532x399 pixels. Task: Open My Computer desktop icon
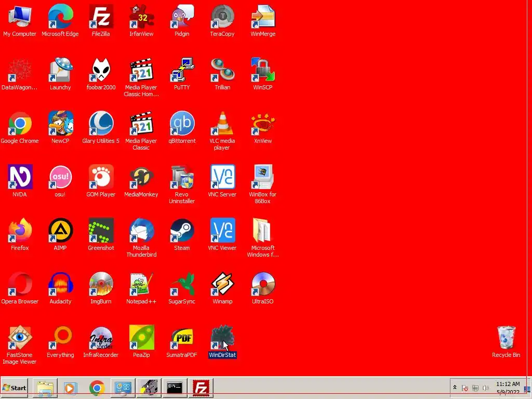point(20,16)
